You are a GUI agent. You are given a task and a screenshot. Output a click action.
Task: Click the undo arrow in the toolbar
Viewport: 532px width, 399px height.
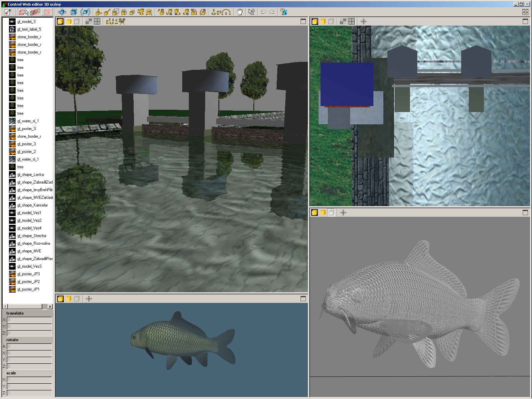pos(264,12)
